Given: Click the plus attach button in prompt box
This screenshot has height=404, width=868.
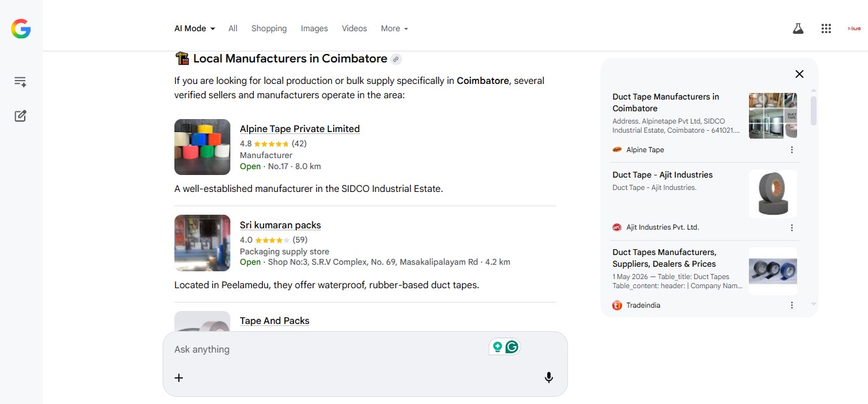Looking at the screenshot, I should point(179,378).
